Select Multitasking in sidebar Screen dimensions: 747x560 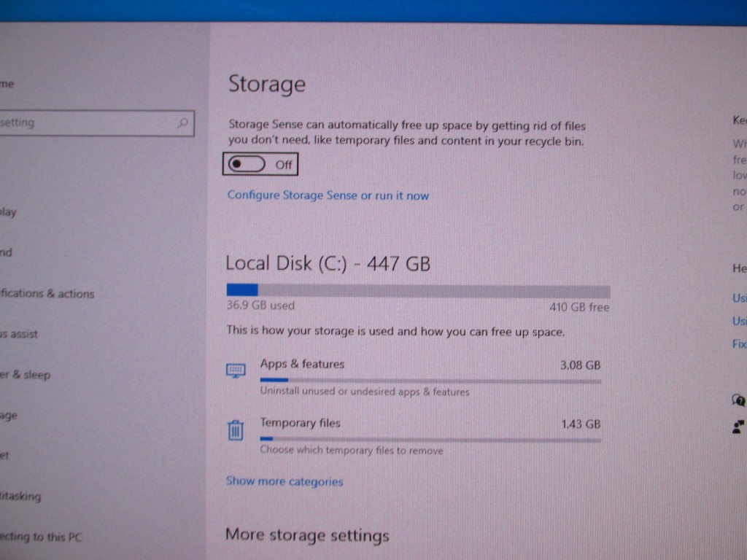point(20,496)
